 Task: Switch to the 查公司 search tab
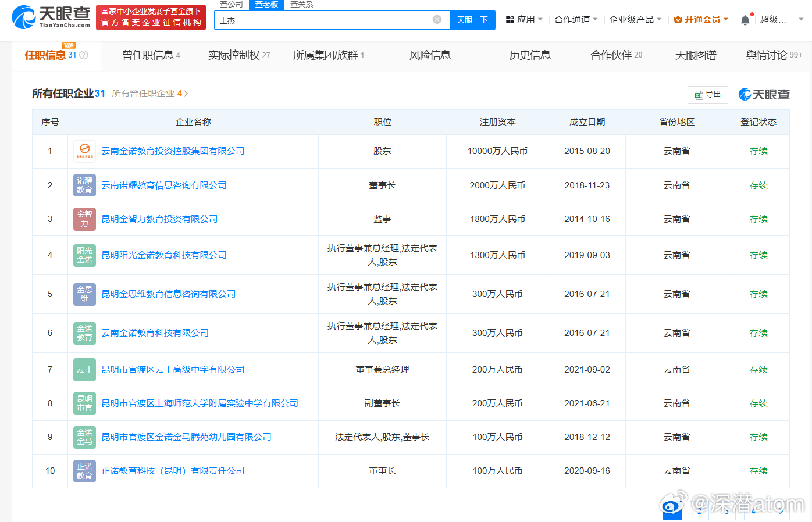click(232, 5)
